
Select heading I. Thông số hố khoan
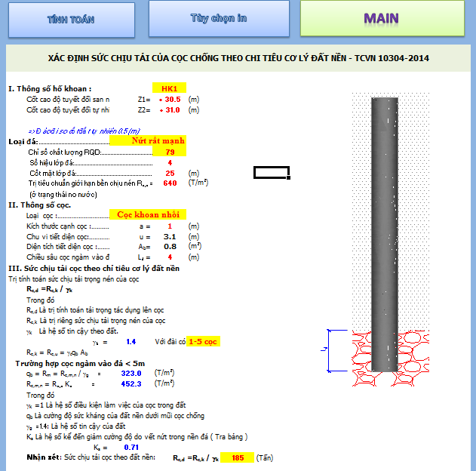[50, 88]
